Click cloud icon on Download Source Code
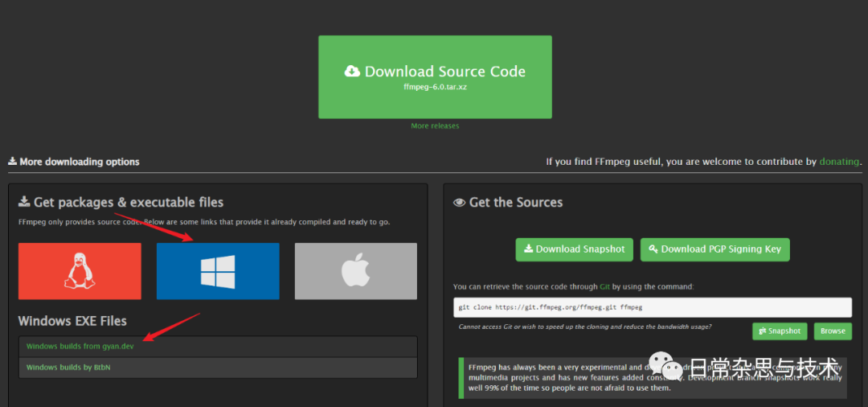 [x=352, y=72]
